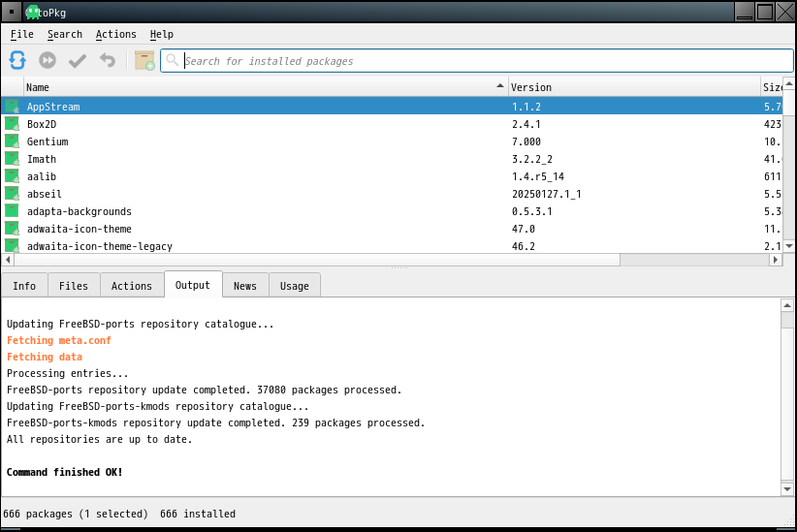Click the horizontal scrollbar left arrow
The height and width of the screenshot is (532, 797).
coord(8,260)
